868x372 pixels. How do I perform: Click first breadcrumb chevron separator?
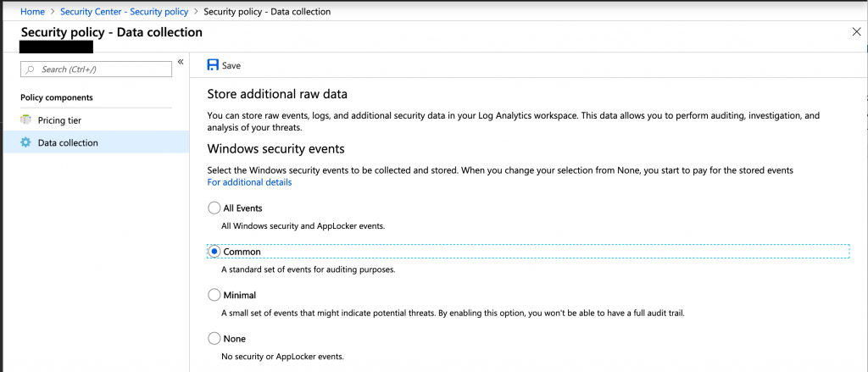click(52, 11)
